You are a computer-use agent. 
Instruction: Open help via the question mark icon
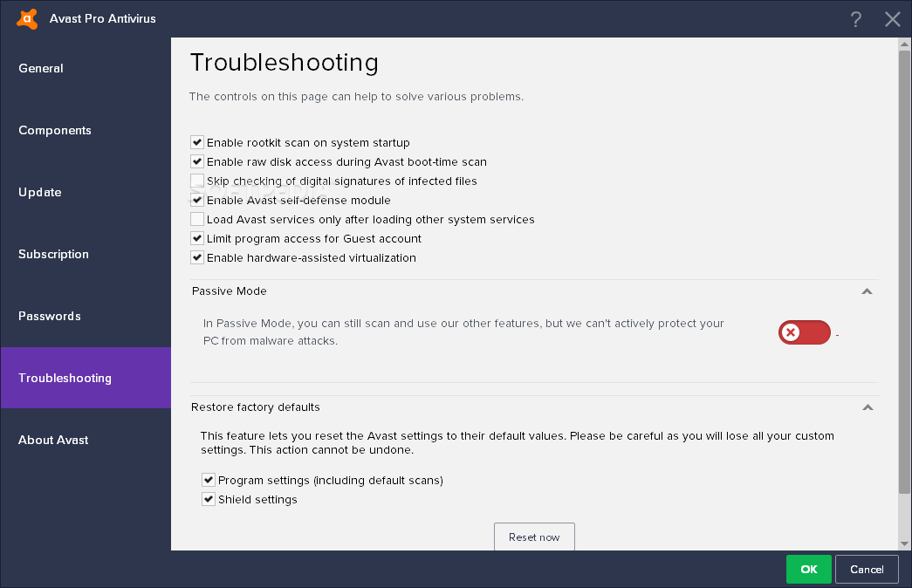855,19
